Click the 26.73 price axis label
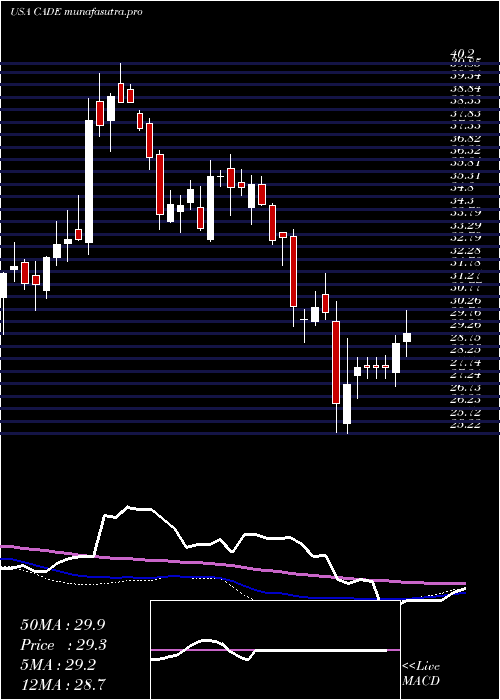Screen dimensions: 500x700 tap(466, 388)
